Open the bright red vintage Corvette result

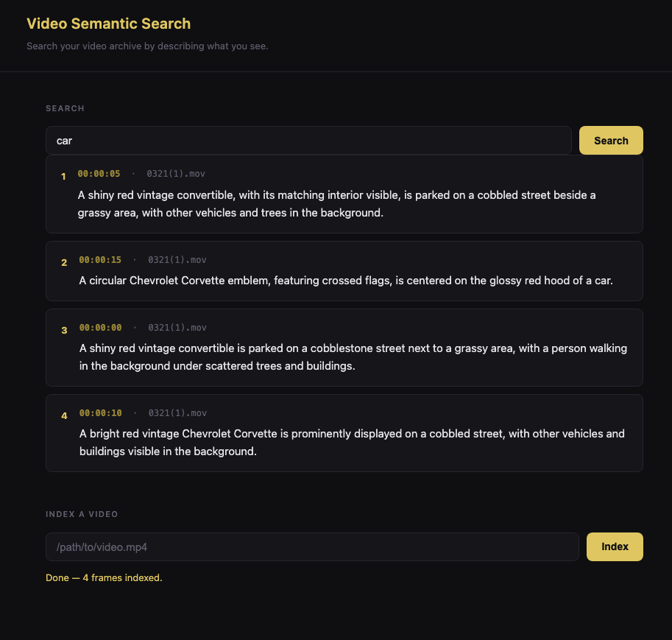(352, 443)
